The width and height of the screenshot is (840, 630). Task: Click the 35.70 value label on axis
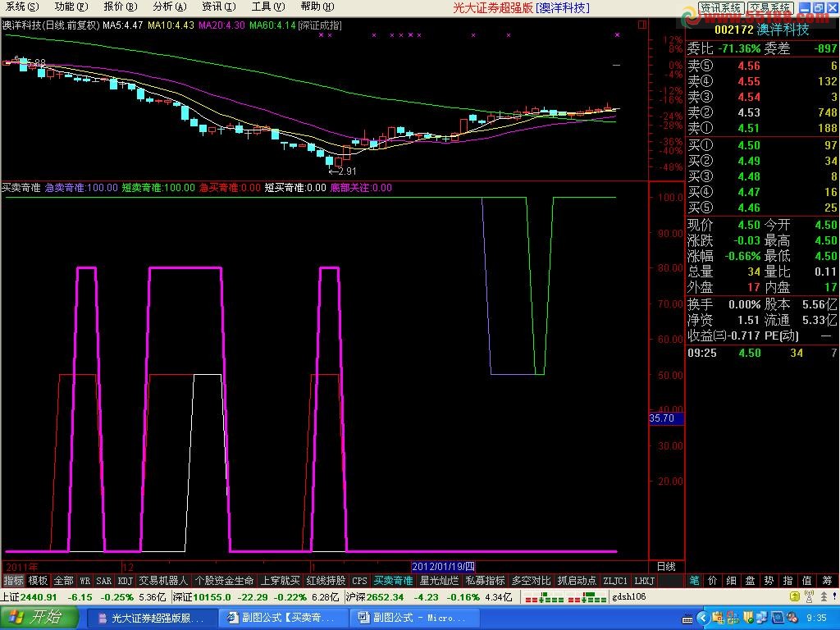pyautogui.click(x=662, y=418)
